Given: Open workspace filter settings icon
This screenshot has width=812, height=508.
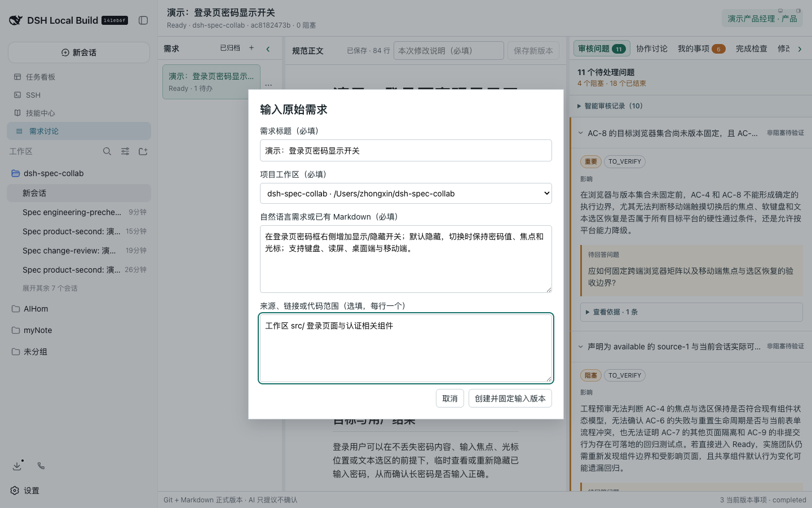Looking at the screenshot, I should [x=125, y=151].
